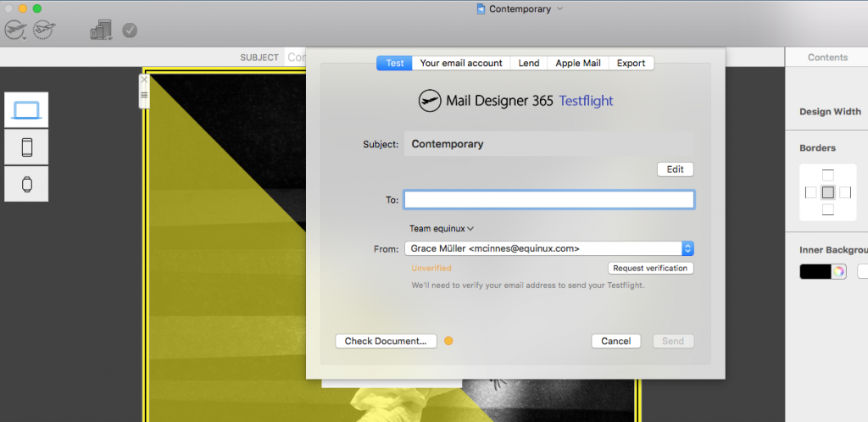Click the color wheel picker icon
Image resolution: width=868 pixels, height=422 pixels.
point(838,271)
